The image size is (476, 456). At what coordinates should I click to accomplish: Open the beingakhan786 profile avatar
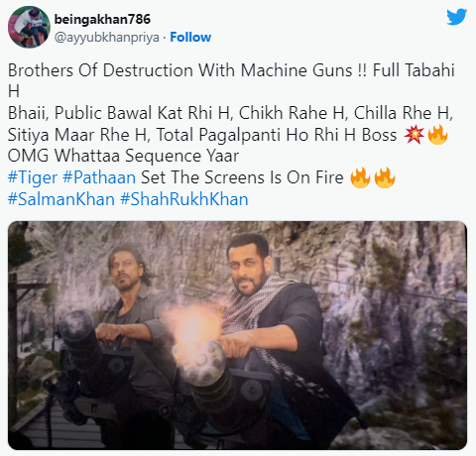click(x=29, y=27)
